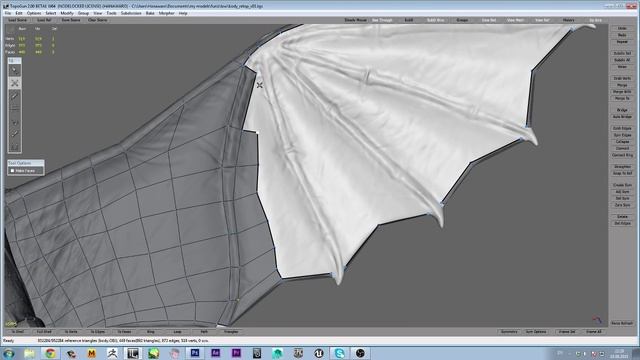The height and width of the screenshot is (360, 640).
Task: Toggle Solid shading mode
Action: coord(409,20)
